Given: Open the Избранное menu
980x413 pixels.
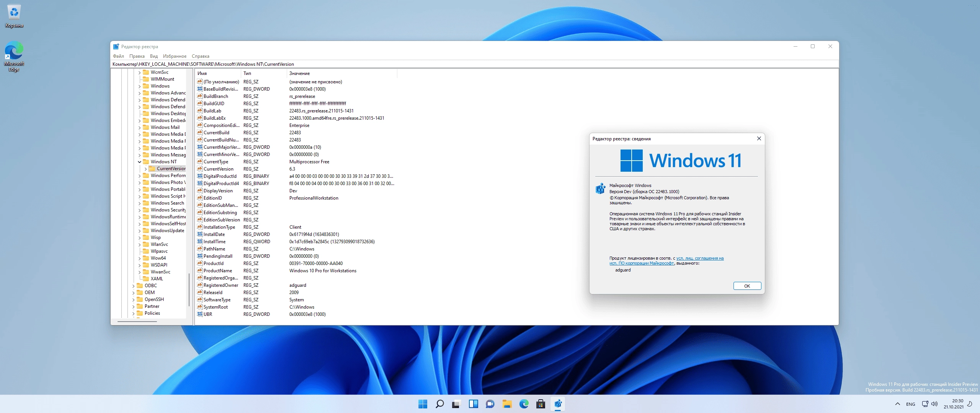Looking at the screenshot, I should click(175, 56).
